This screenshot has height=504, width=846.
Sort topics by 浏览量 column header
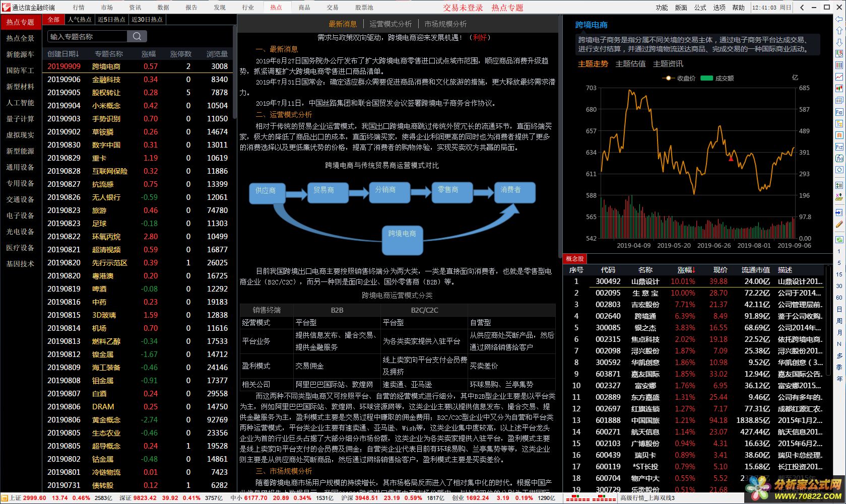click(x=217, y=54)
